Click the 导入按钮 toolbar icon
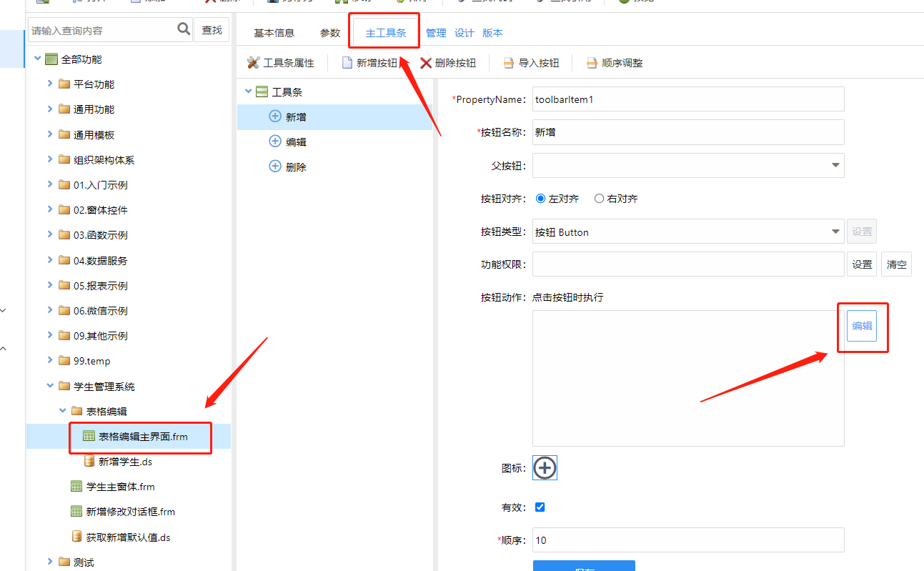Screen dimensions: 924x571 (509, 63)
